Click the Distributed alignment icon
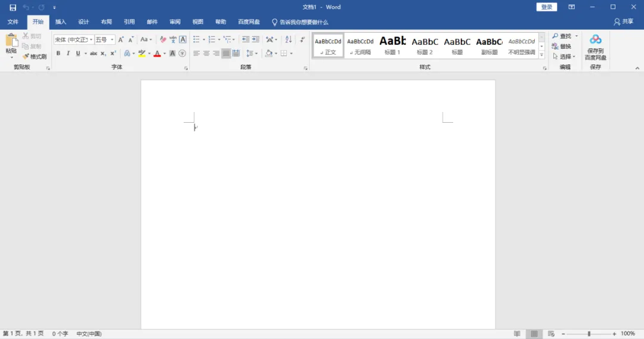Image resolution: width=644 pixels, height=339 pixels. [x=236, y=54]
